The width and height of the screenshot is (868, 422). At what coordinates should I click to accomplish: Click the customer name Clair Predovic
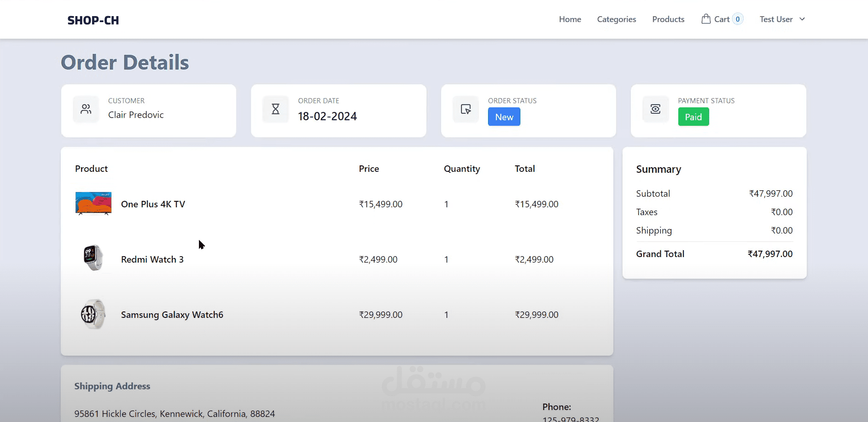pos(136,115)
